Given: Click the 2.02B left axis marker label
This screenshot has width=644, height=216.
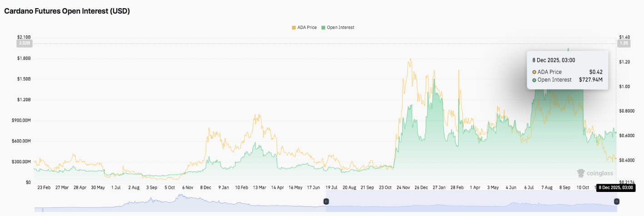Looking at the screenshot, I should (24, 44).
